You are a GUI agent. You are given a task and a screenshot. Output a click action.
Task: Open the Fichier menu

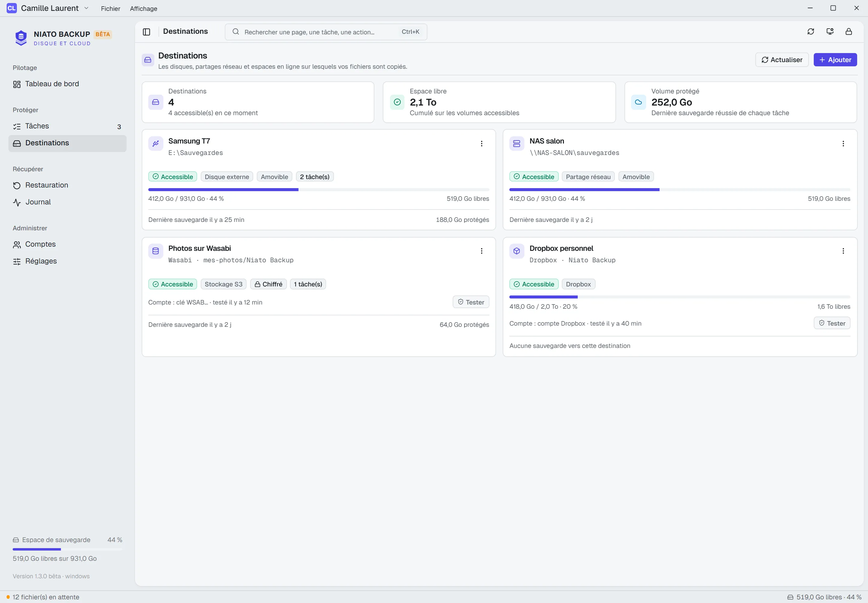110,8
